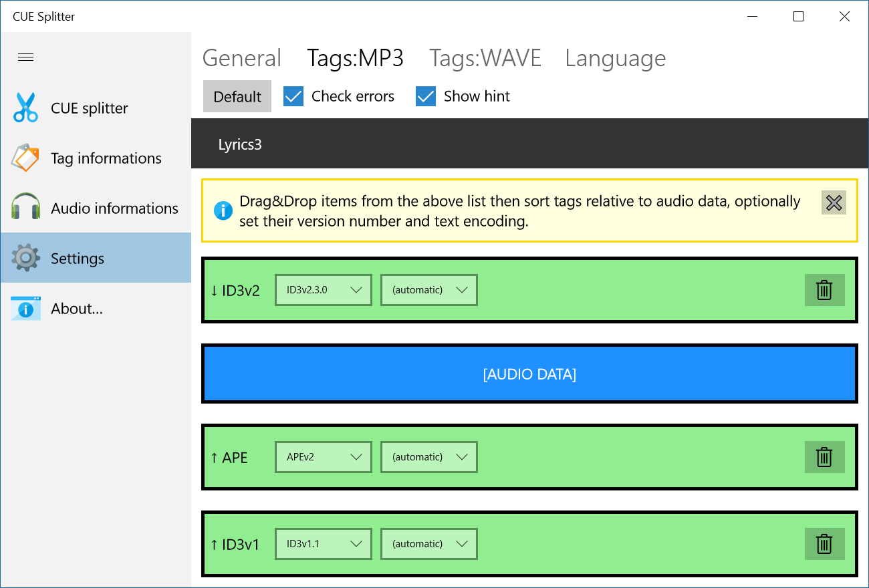Screen dimensions: 869x588
Task: Click the Audio informations headphones icon
Action: click(25, 208)
